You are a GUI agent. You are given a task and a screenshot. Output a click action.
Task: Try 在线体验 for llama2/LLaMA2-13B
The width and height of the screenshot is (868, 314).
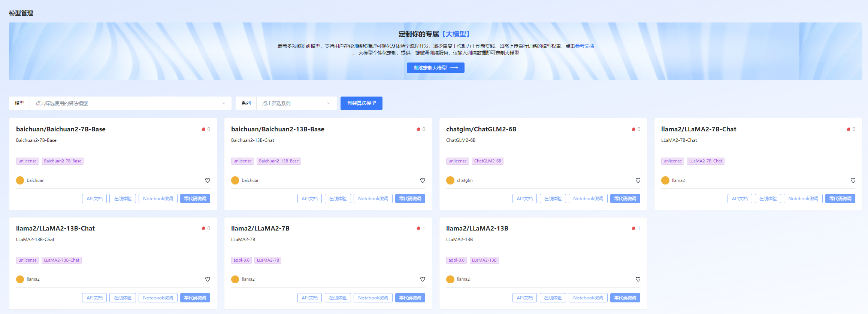(553, 298)
